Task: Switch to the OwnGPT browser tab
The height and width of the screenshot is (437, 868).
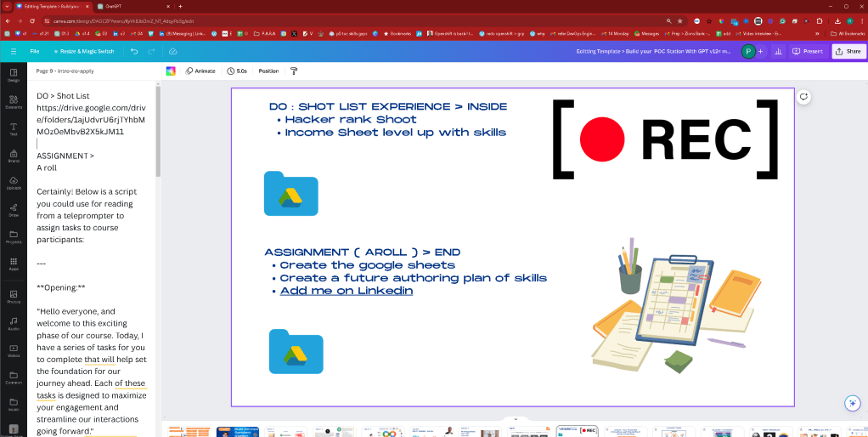Action: tap(132, 6)
